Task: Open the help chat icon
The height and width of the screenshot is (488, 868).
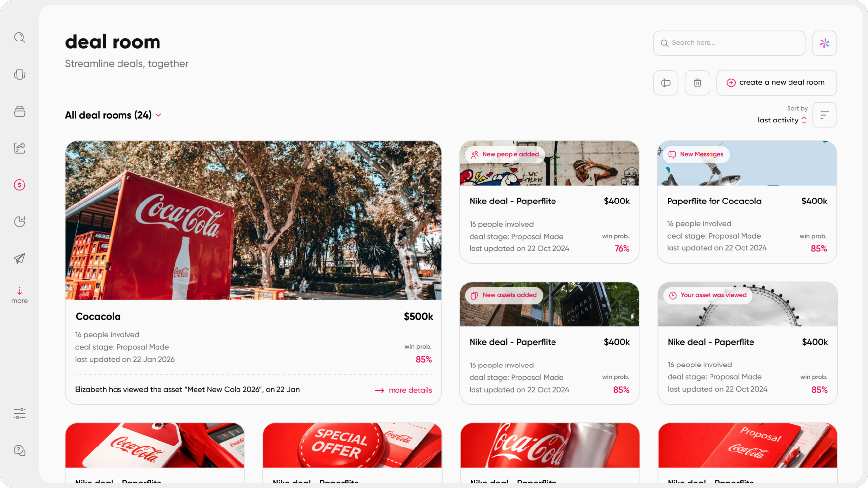Action: (x=20, y=450)
